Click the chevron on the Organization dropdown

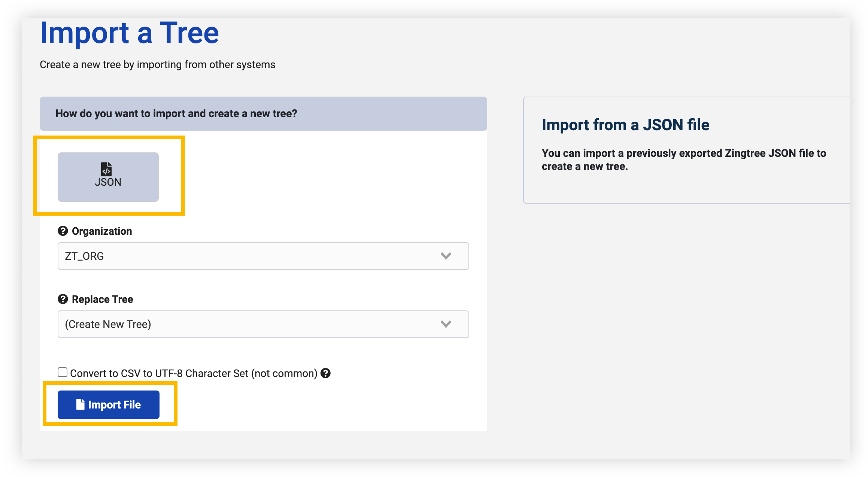tap(446, 256)
